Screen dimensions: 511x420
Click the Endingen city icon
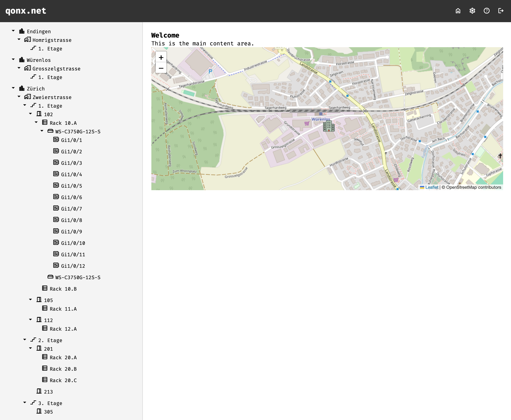click(x=22, y=31)
